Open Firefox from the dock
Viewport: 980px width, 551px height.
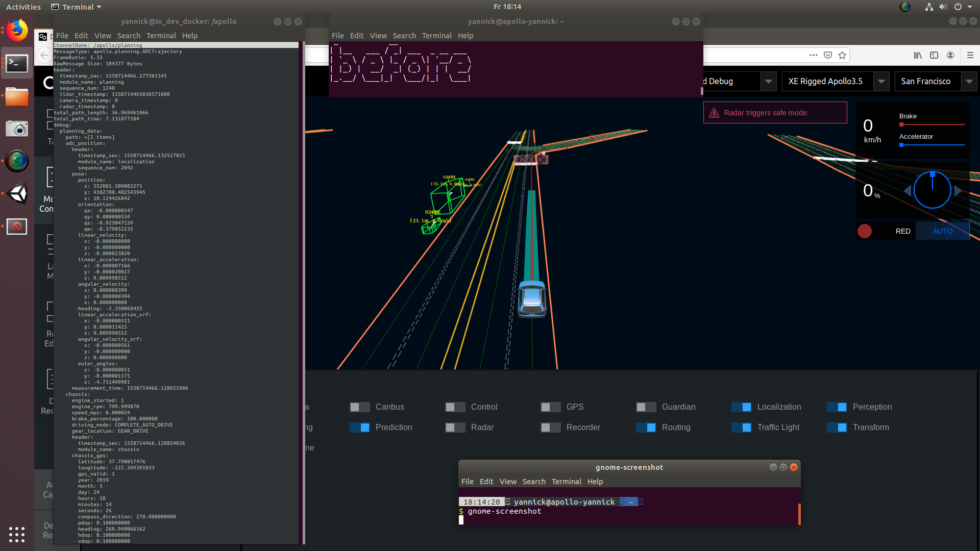click(17, 31)
